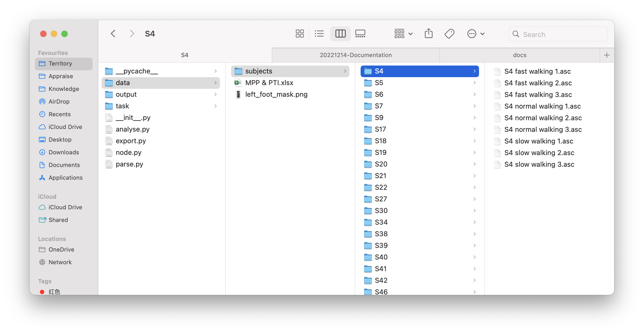Select the __pycache__ folder
Screen dimensions: 644x334
[161, 71]
